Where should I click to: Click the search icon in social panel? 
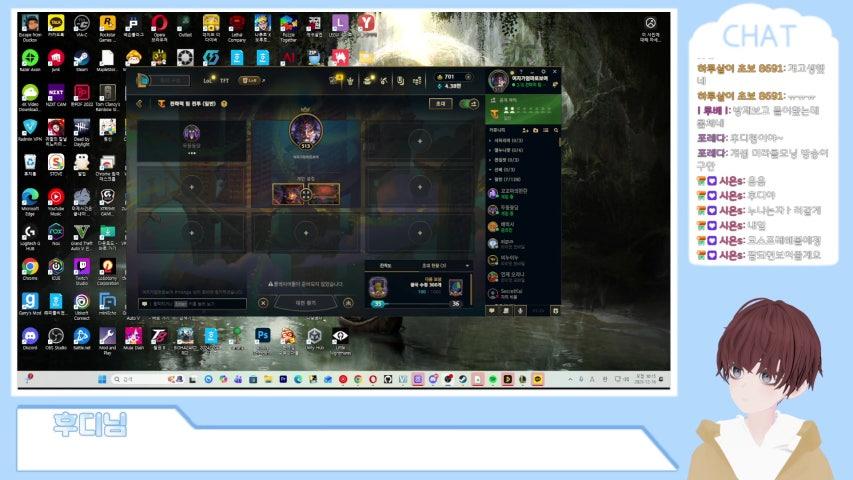point(555,130)
